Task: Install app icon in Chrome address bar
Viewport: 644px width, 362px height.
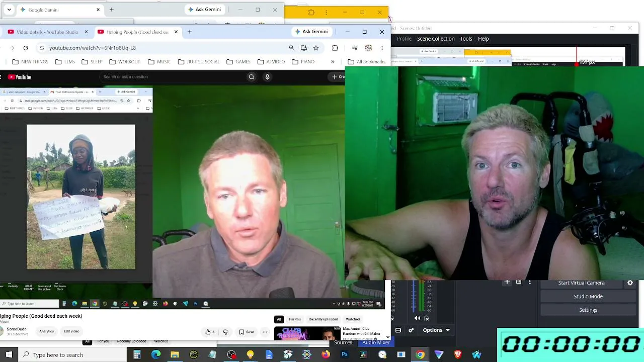Action: pyautogui.click(x=303, y=48)
